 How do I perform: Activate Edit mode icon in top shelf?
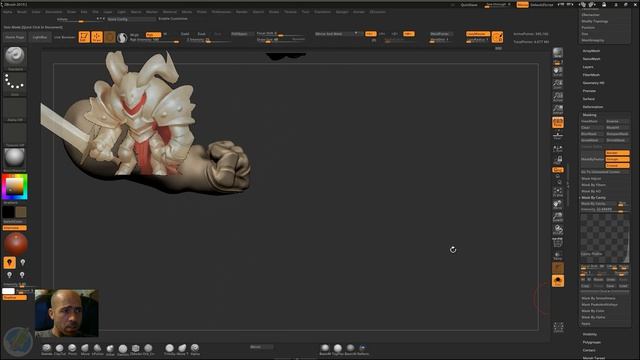(84, 37)
